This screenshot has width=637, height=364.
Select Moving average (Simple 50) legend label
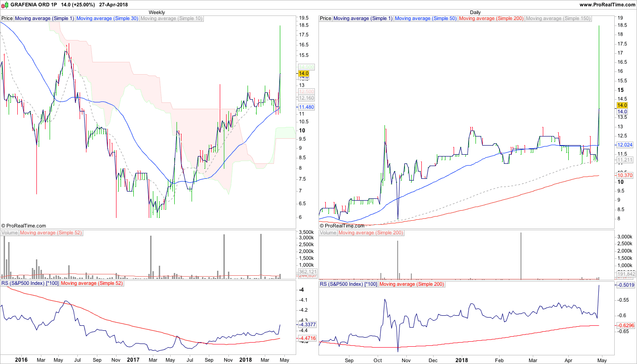point(426,19)
